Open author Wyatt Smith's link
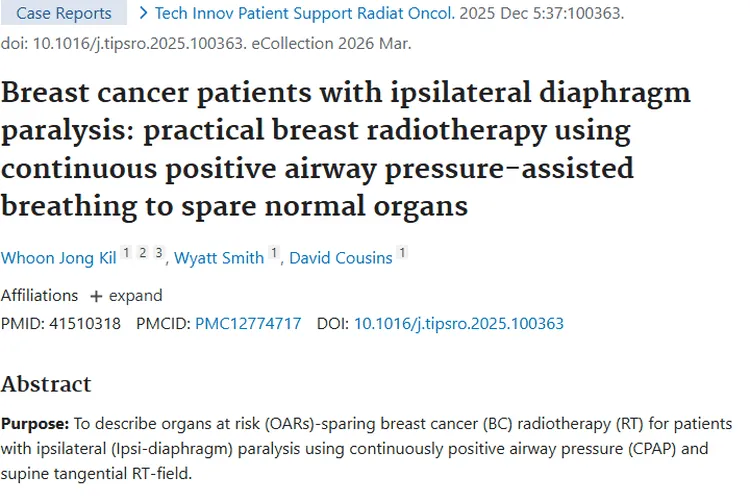The width and height of the screenshot is (750, 500). 219,258
